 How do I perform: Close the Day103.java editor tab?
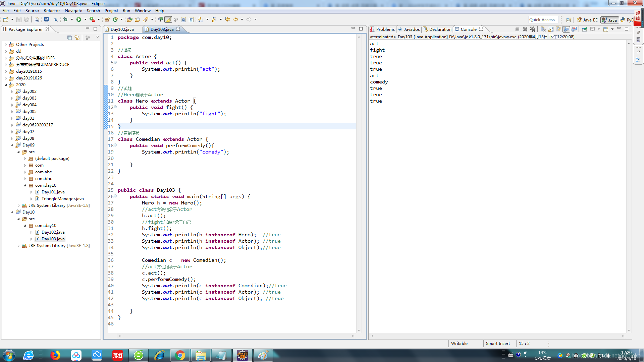[x=178, y=29]
